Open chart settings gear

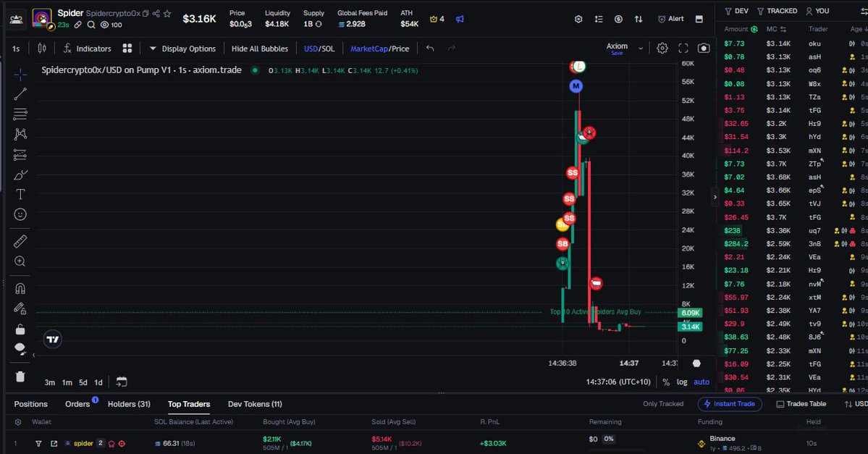[x=662, y=49]
